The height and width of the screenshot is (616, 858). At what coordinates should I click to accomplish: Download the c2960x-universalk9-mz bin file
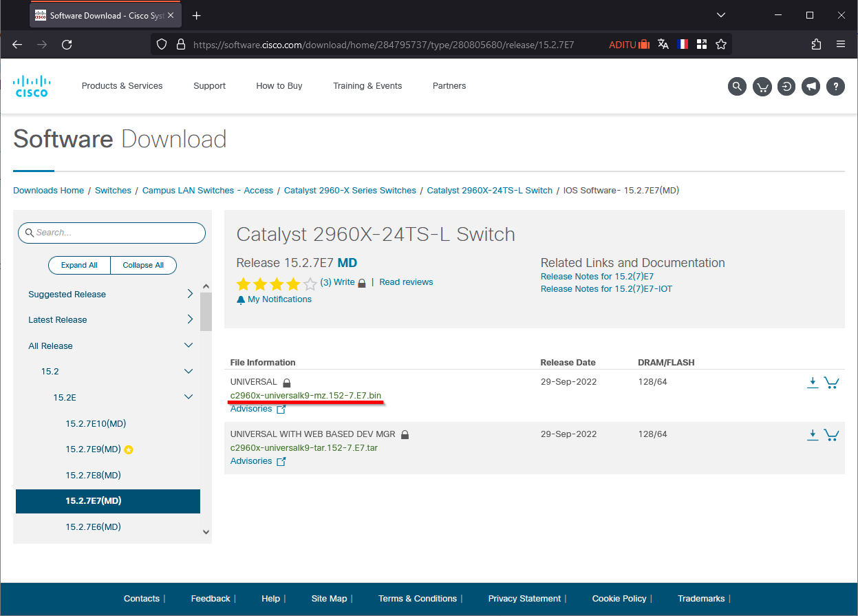(813, 382)
